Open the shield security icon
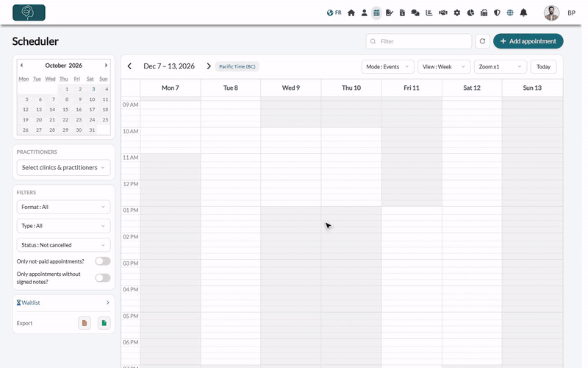588x368 pixels. 497,13
